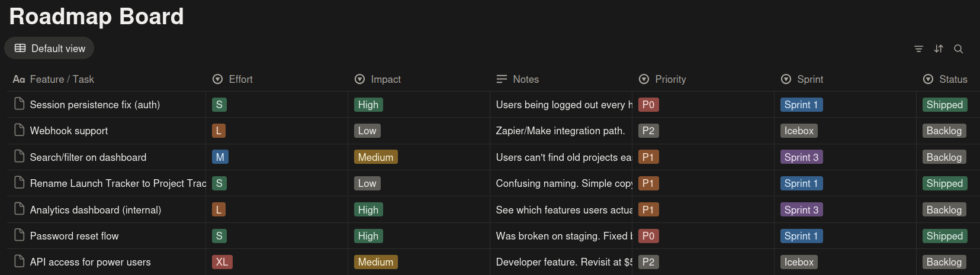
Task: Open the sort icon in toolbar
Action: 939,49
